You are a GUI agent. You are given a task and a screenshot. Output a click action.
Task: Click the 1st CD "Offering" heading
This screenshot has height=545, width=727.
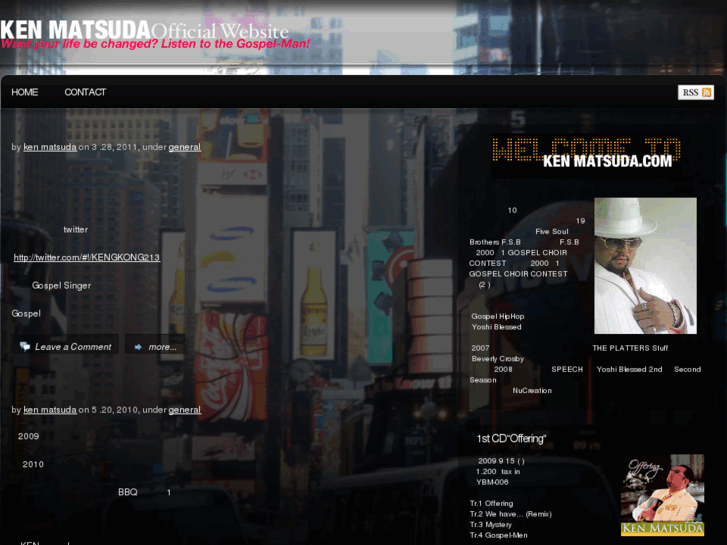pos(511,439)
